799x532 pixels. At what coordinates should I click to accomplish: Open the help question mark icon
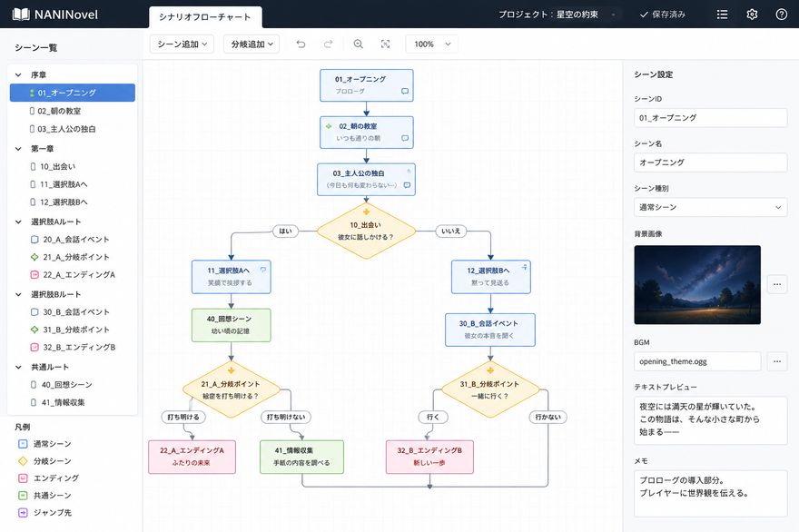(x=781, y=15)
